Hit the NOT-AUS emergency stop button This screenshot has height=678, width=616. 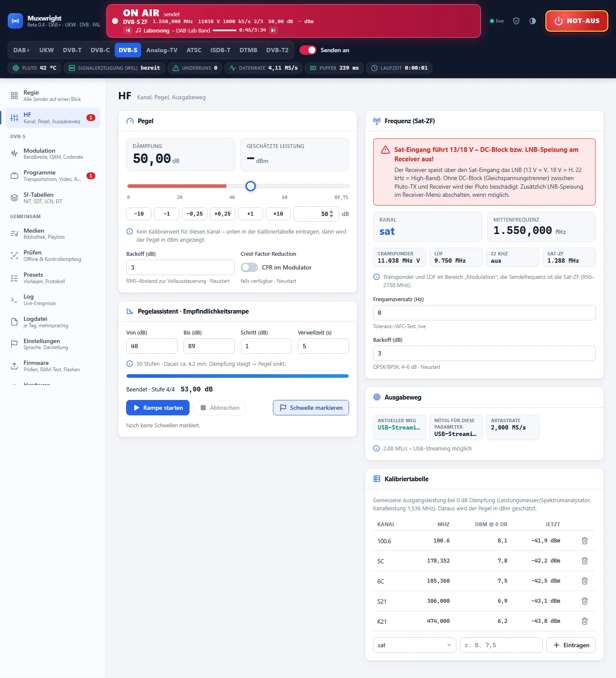[x=577, y=21]
